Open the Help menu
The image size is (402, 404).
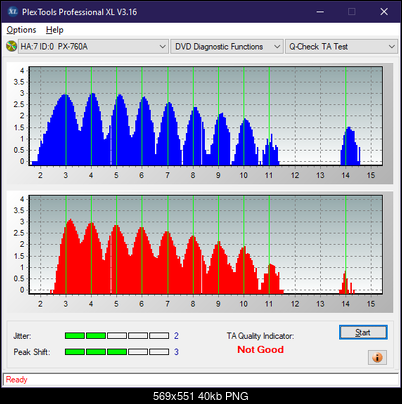click(x=55, y=30)
